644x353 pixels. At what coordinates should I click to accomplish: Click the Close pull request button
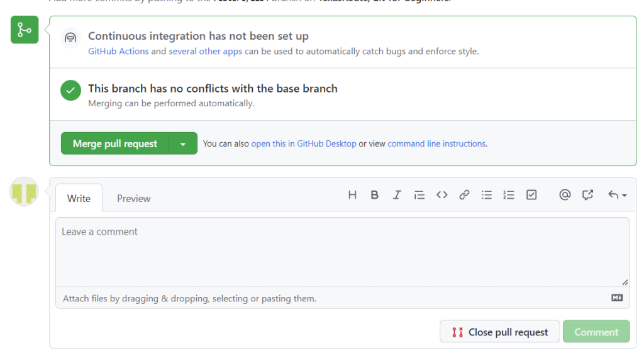[x=500, y=332]
